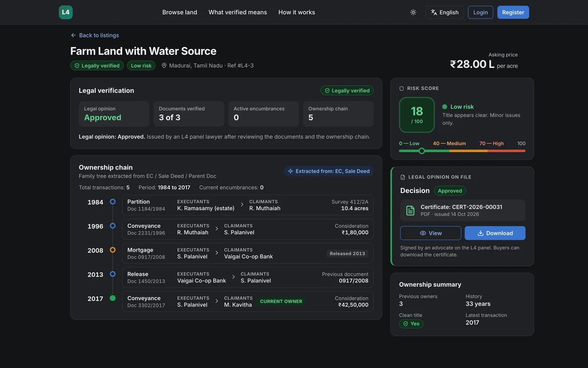This screenshot has width=588, height=368.
Task: Click the Legally verified badge in Legal verification card
Action: [x=347, y=90]
